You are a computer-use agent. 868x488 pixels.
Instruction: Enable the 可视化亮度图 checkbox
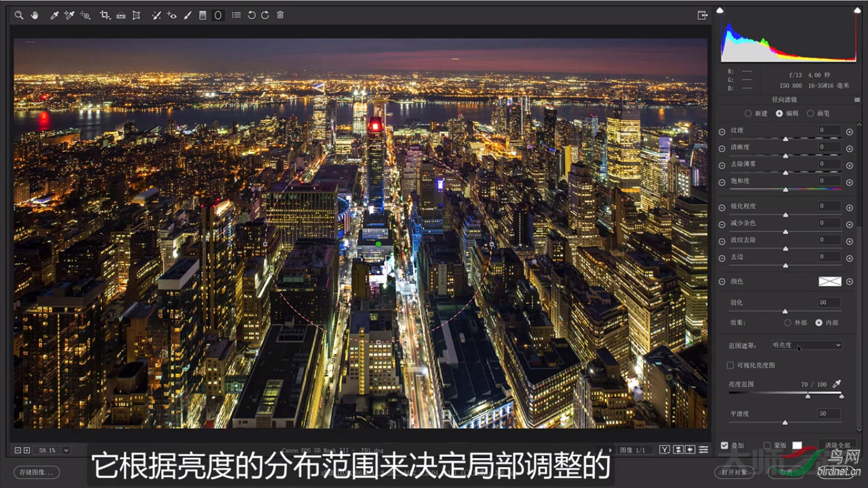(730, 365)
